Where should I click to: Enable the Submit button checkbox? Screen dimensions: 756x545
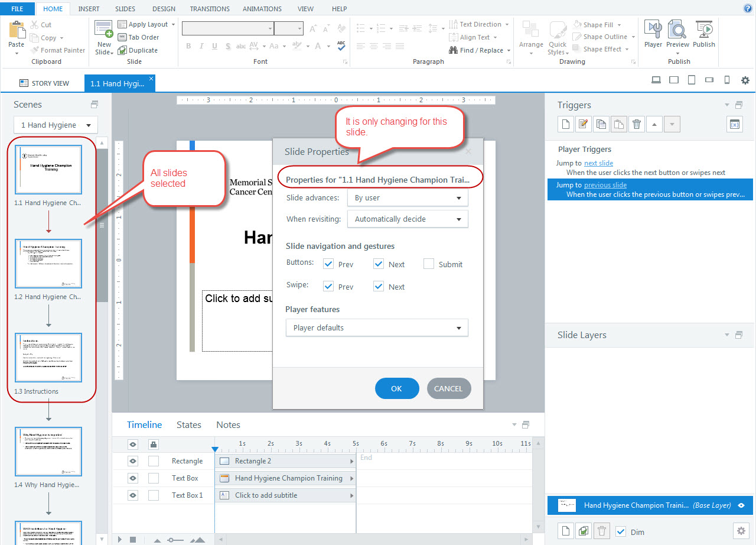pos(429,264)
